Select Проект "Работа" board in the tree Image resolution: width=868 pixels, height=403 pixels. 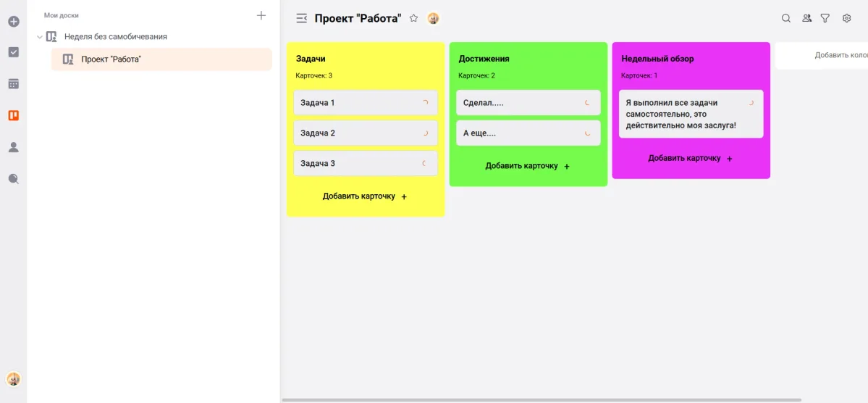click(x=111, y=59)
